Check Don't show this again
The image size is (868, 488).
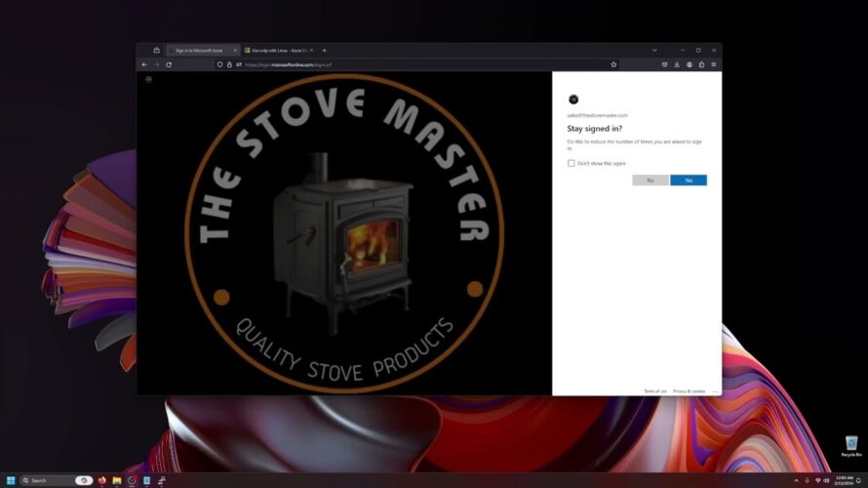pos(572,163)
